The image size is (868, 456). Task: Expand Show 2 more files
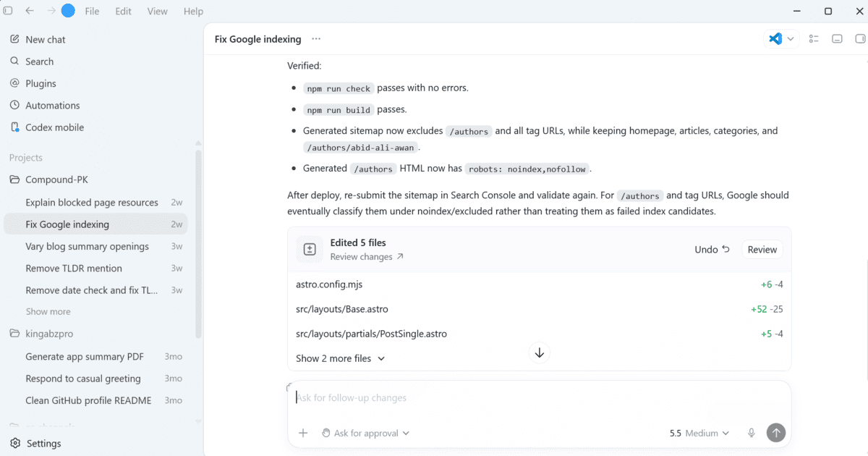click(x=341, y=358)
